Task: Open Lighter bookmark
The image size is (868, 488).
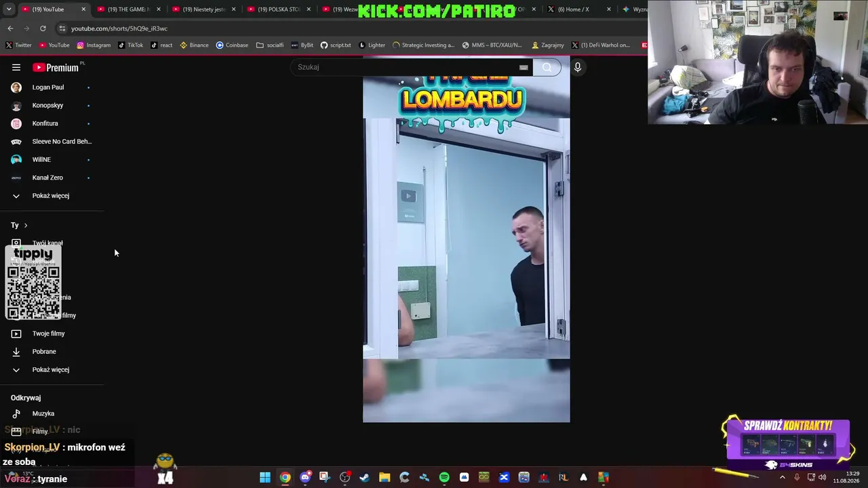Action: tap(372, 45)
